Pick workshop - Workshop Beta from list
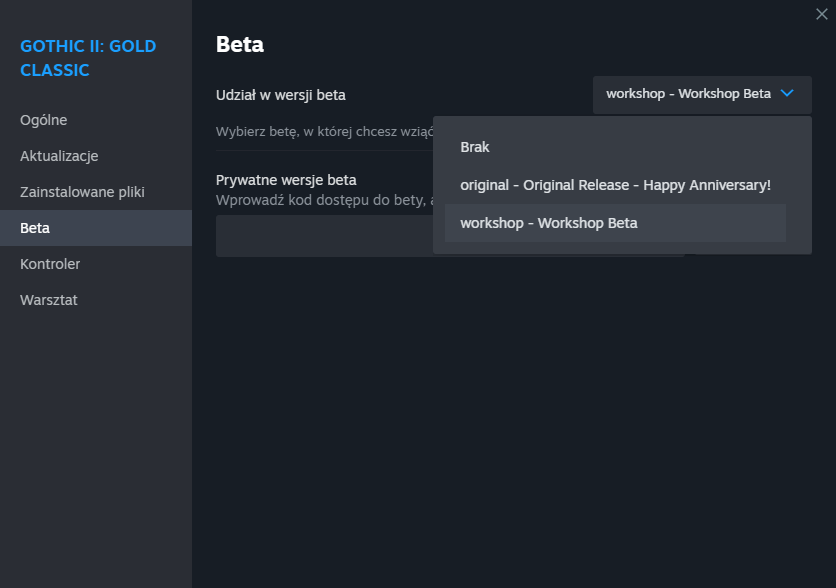Screen dimensions: 836x588 [549, 223]
